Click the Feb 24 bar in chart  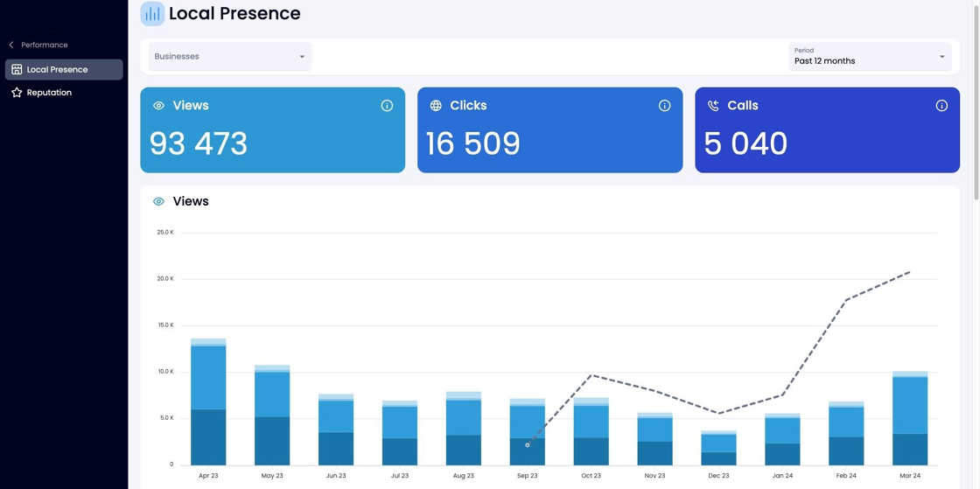(846, 433)
